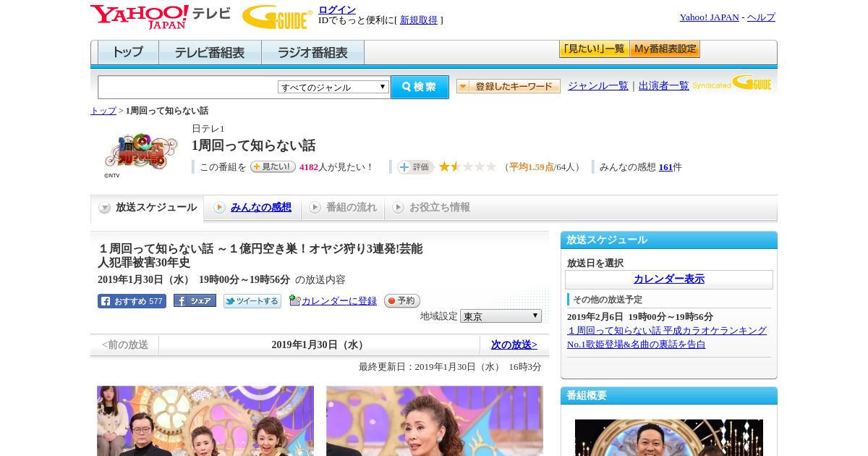868x456 pixels.
Task: Select the みんなの感想 tab
Action: (252, 208)
